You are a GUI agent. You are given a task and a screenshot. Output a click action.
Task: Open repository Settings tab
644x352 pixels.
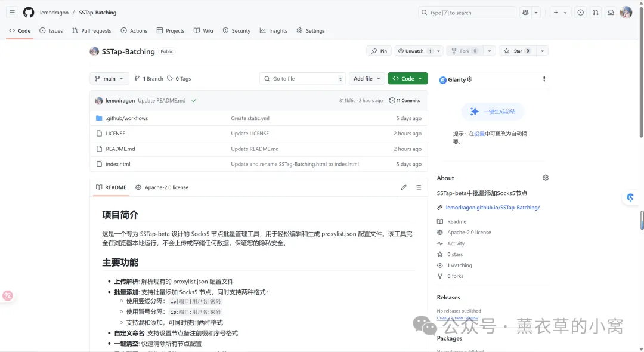click(x=311, y=30)
